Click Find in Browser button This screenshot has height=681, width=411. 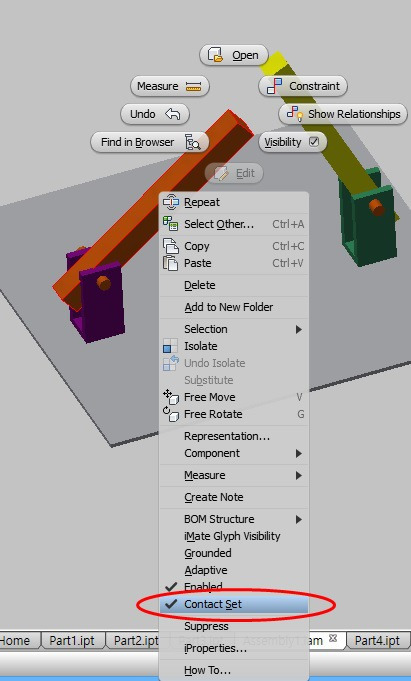(x=149, y=142)
